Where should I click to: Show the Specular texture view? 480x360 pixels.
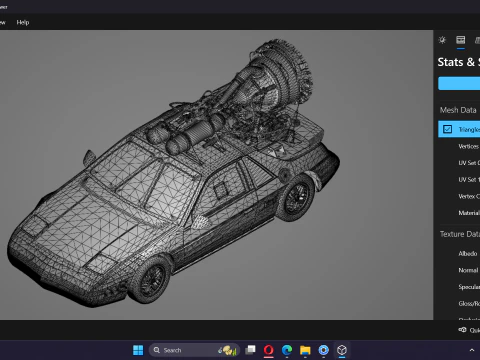pos(469,287)
